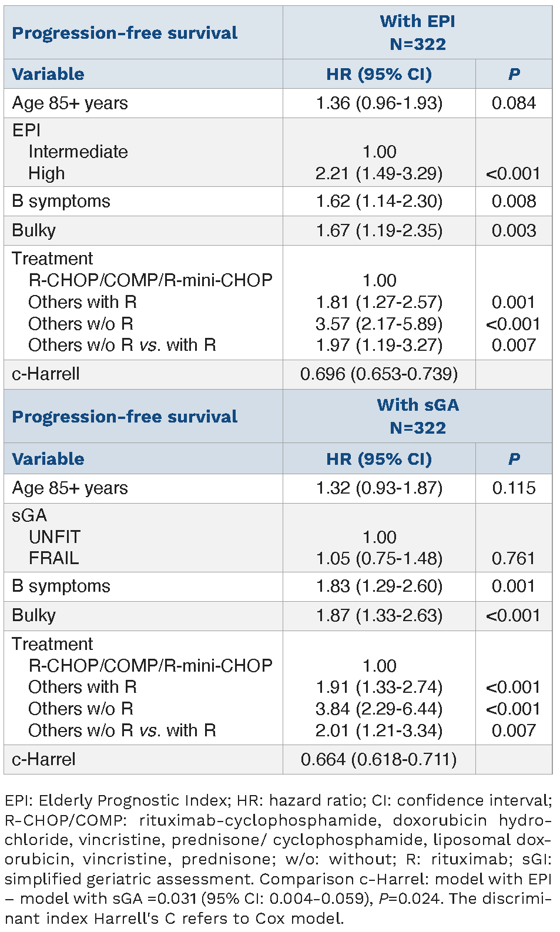This screenshot has height=932, width=560.
Task: Click the P value 0.115
Action: (x=514, y=488)
